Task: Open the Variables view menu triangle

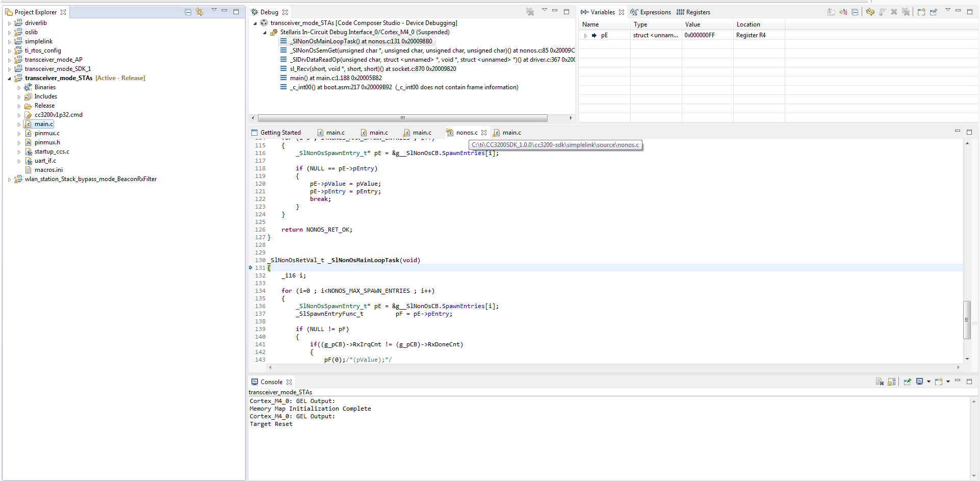Action: pyautogui.click(x=948, y=10)
